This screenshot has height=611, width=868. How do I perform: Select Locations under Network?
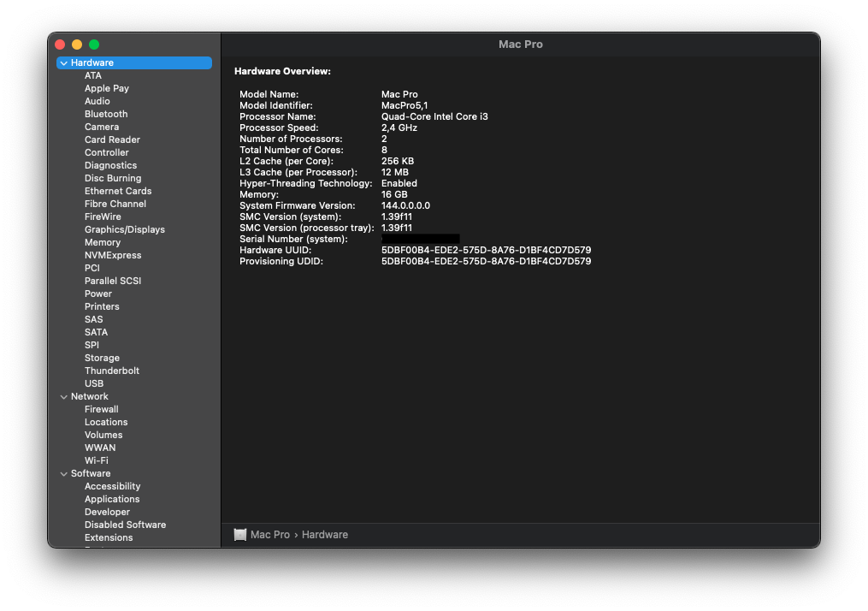(x=106, y=422)
